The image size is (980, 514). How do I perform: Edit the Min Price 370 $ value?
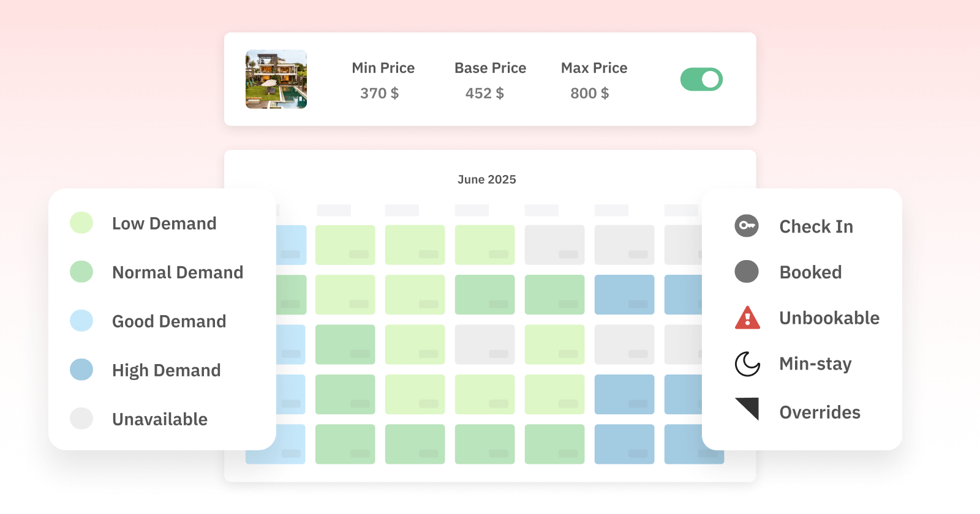[379, 93]
